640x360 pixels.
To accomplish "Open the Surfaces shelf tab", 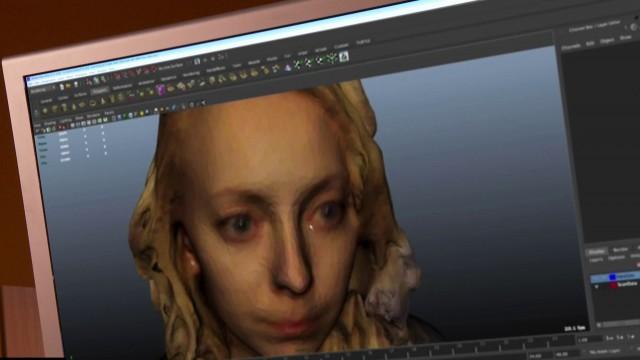I will pos(80,94).
